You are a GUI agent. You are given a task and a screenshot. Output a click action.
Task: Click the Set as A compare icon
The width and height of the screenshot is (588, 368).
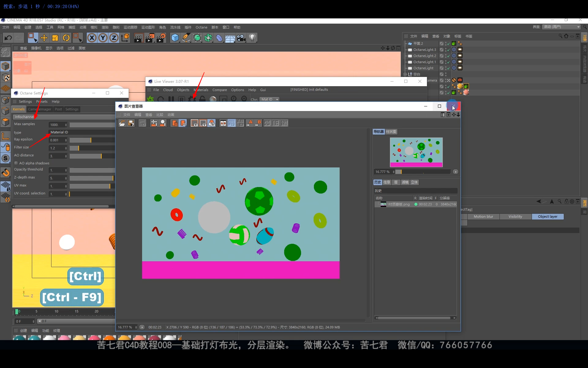250,123
